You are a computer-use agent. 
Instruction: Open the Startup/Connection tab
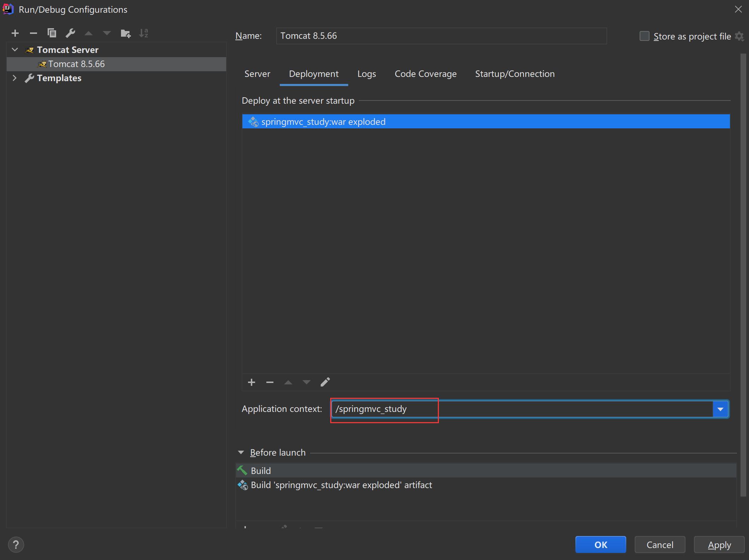click(515, 74)
